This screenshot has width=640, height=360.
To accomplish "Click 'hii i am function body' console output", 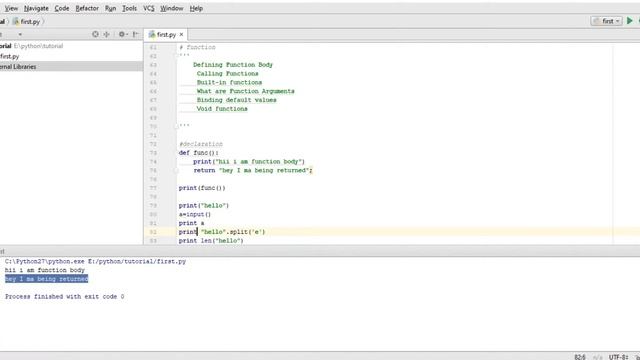I will [x=45, y=270].
